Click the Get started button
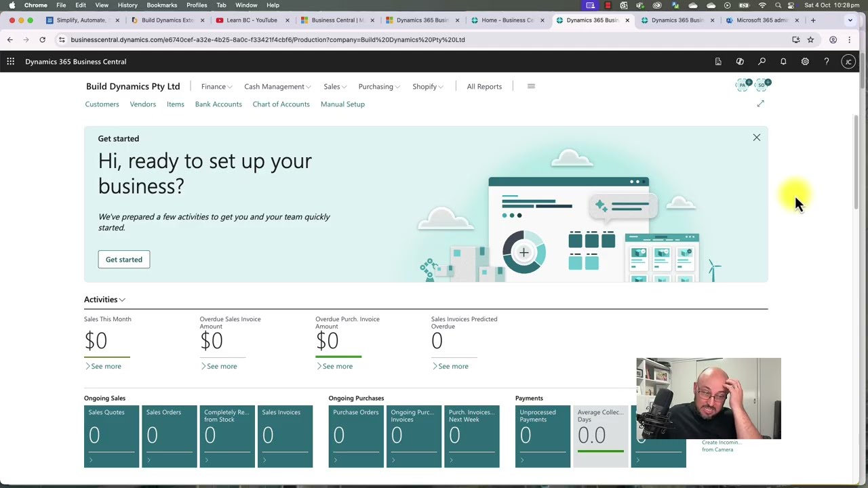This screenshot has width=868, height=488. pos(124,260)
